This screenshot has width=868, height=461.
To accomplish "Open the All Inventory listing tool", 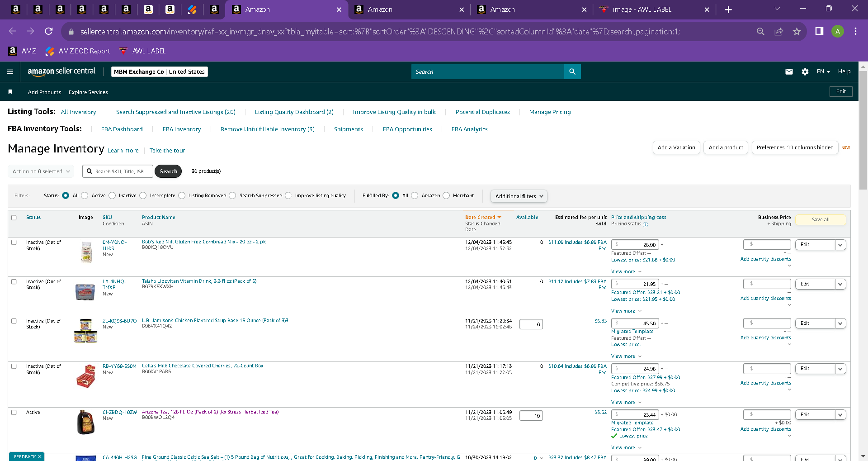I will 79,112.
